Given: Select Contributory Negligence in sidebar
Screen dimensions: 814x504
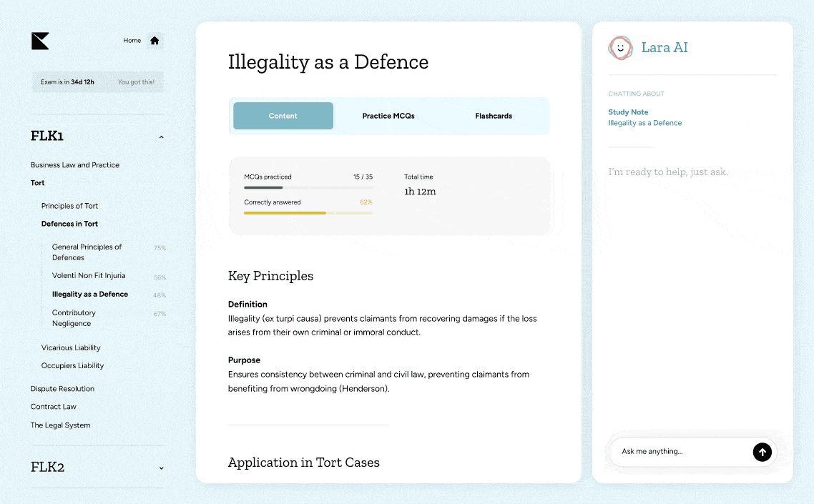Looking at the screenshot, I should (x=74, y=318).
